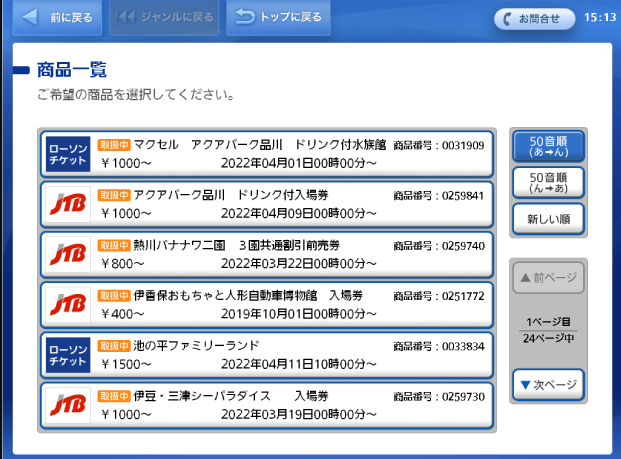Click 取扱中 badge on マクセル row

114,145
